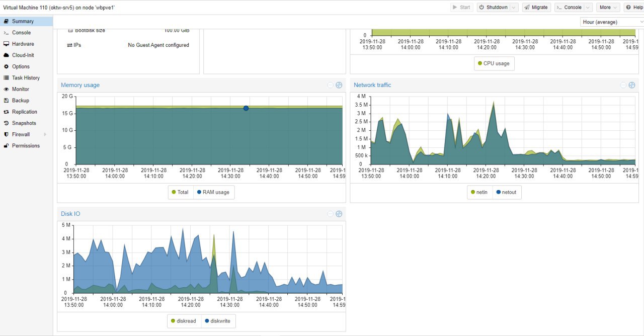644x336 pixels.
Task: Zoom out the Memory usage chart
Action: (x=331, y=85)
